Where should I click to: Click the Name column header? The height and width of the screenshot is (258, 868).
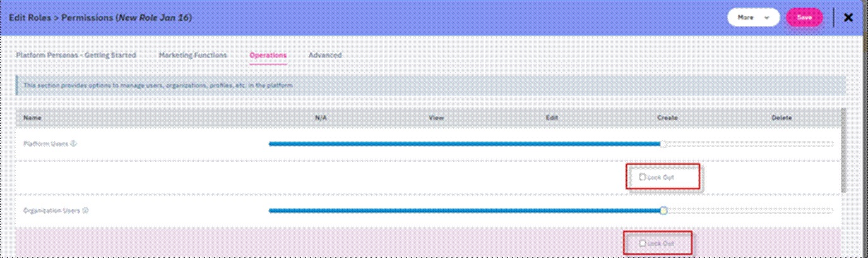(x=32, y=118)
